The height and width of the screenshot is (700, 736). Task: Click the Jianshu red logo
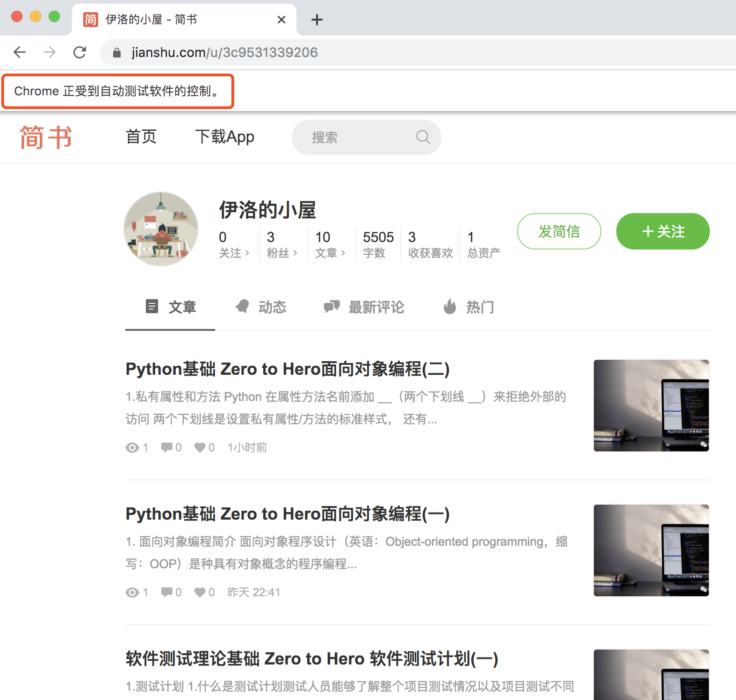tap(46, 137)
